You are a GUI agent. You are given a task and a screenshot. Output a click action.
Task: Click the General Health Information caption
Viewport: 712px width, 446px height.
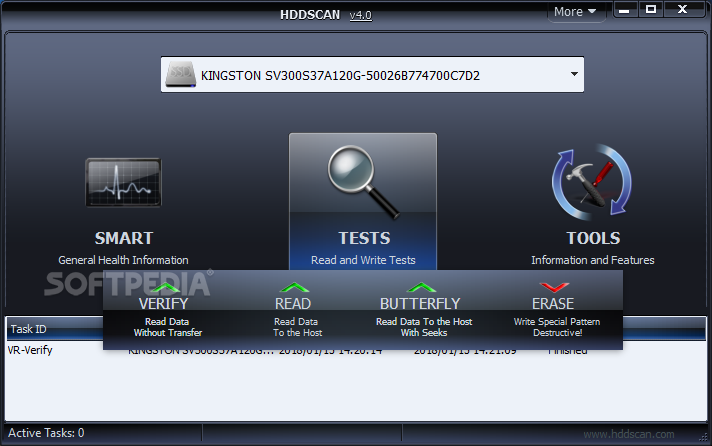coord(123,260)
